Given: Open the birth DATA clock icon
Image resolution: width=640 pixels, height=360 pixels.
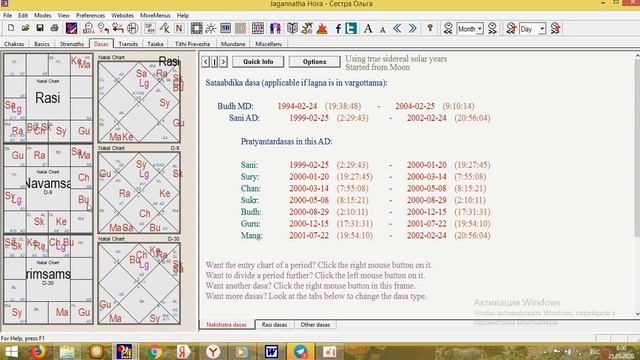Looking at the screenshot, I should pos(88,28).
